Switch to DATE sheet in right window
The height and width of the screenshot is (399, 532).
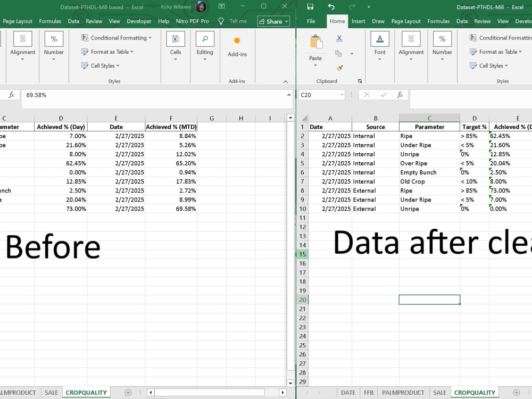348,393
